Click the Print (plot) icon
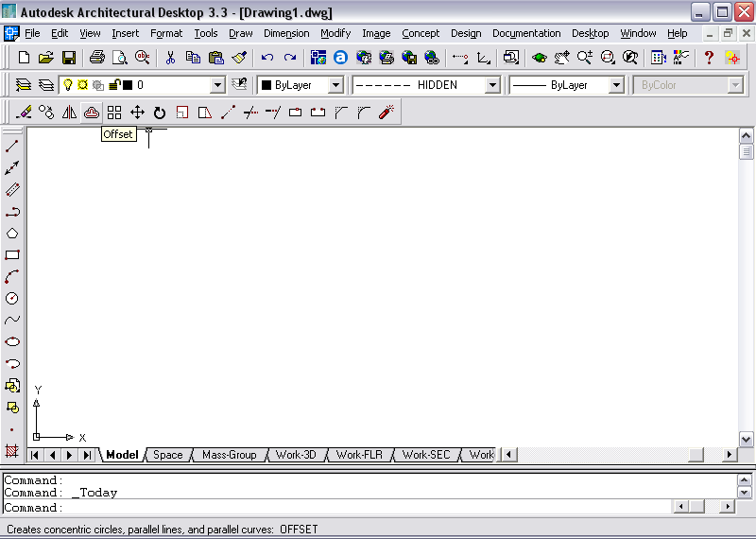The width and height of the screenshot is (756, 539). coord(97,58)
